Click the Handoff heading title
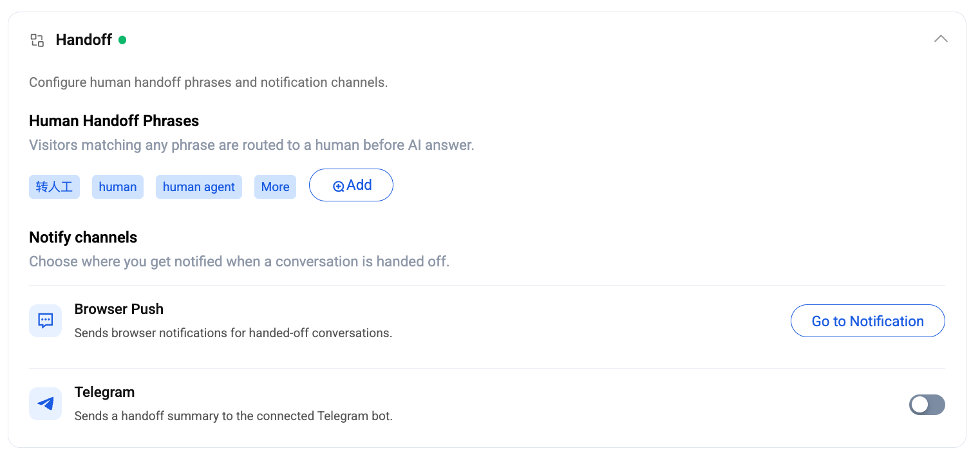 tap(84, 40)
